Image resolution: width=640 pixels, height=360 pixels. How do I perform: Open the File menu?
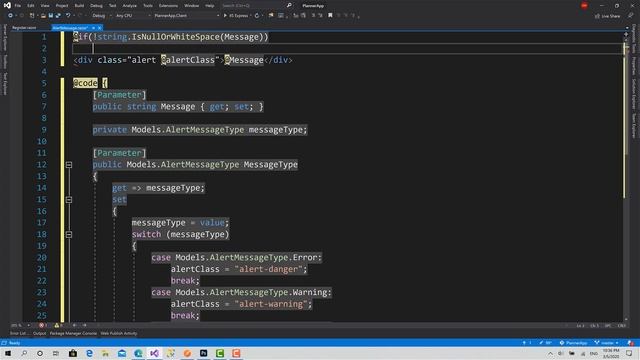point(18,6)
